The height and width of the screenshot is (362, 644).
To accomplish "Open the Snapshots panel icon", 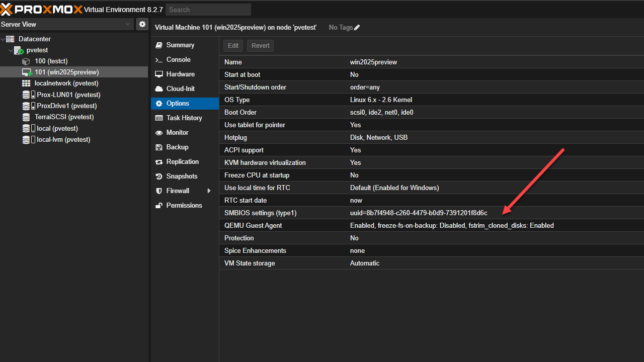I will click(x=181, y=176).
